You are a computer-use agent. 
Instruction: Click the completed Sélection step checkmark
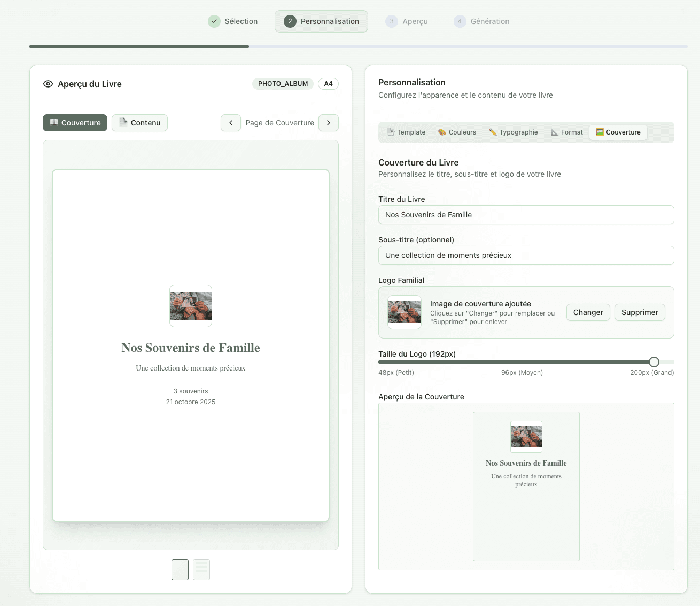coord(214,21)
